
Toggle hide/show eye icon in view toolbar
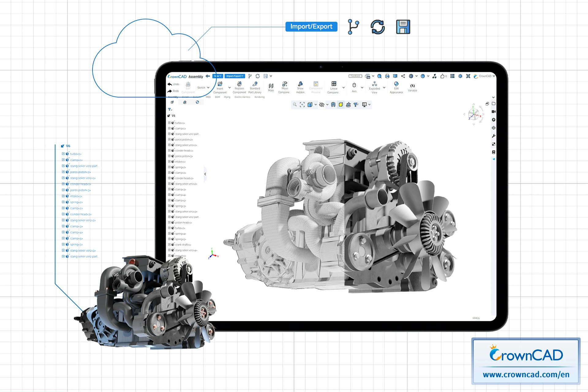coord(322,105)
